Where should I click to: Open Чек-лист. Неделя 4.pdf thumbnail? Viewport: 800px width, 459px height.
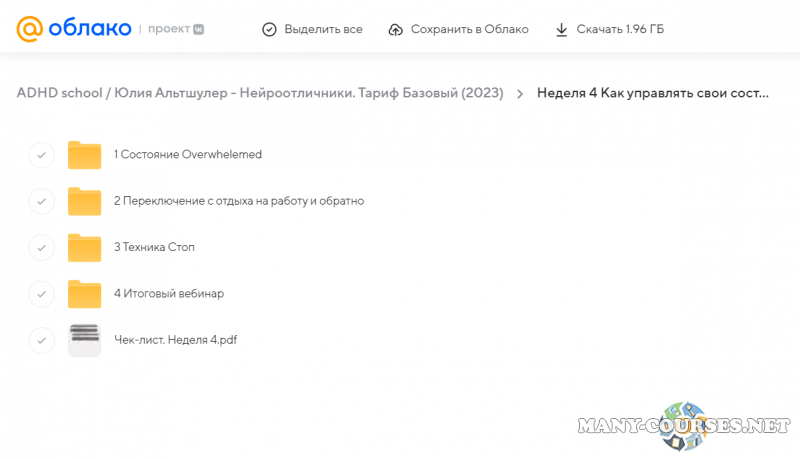coord(85,340)
